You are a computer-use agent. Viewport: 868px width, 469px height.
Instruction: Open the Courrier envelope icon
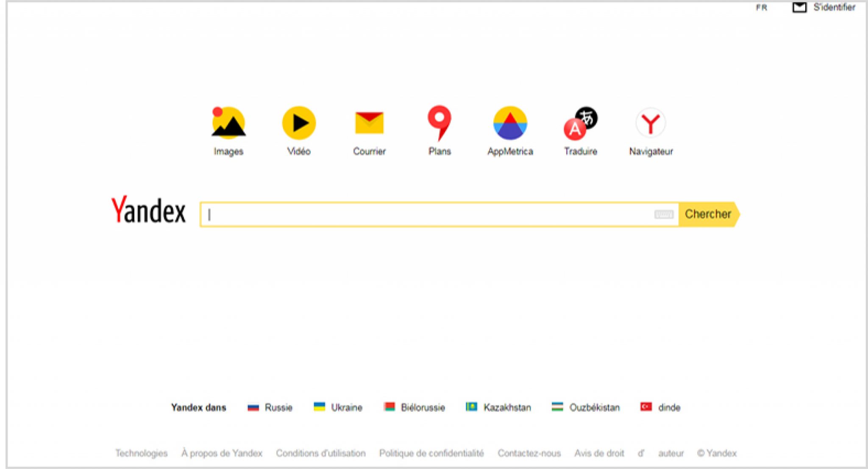pyautogui.click(x=369, y=123)
